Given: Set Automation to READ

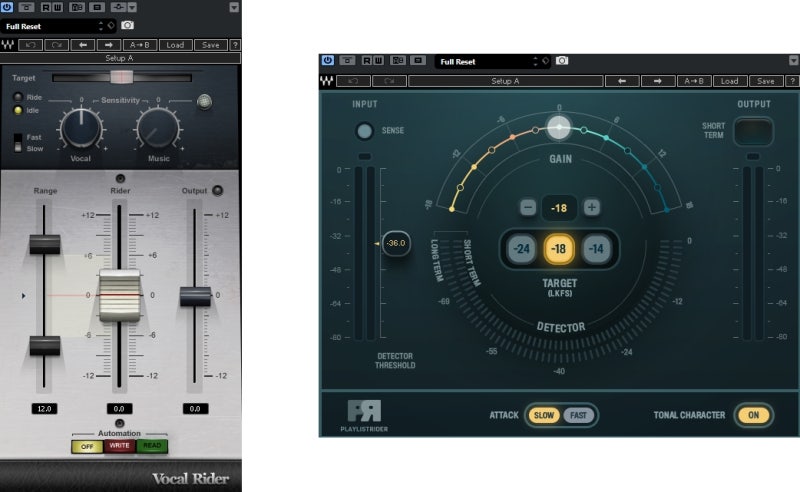Looking at the screenshot, I should 152,446.
